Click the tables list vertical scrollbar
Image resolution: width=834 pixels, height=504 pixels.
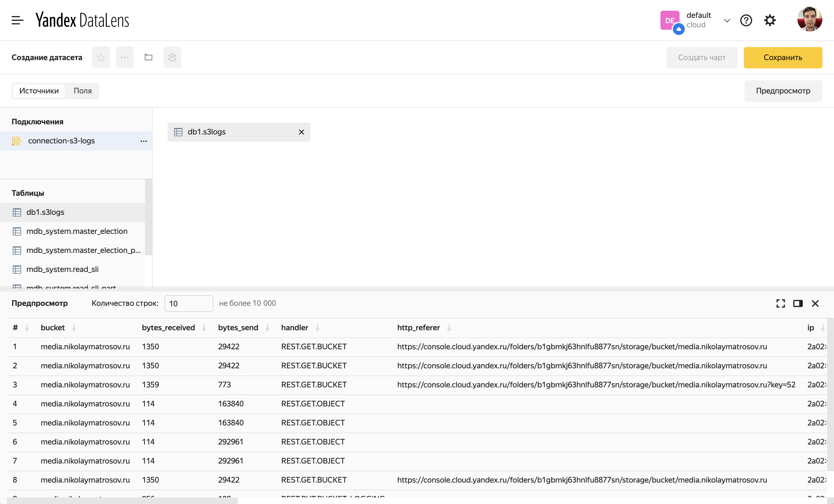(148, 217)
